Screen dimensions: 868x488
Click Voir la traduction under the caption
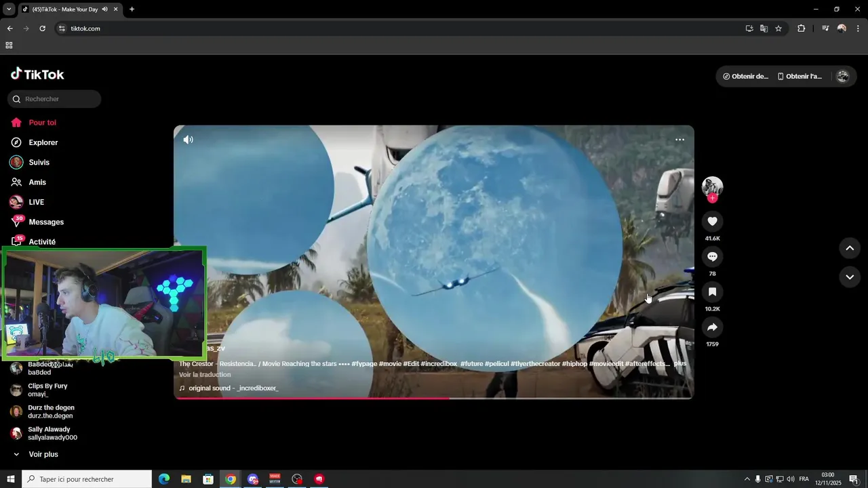205,375
